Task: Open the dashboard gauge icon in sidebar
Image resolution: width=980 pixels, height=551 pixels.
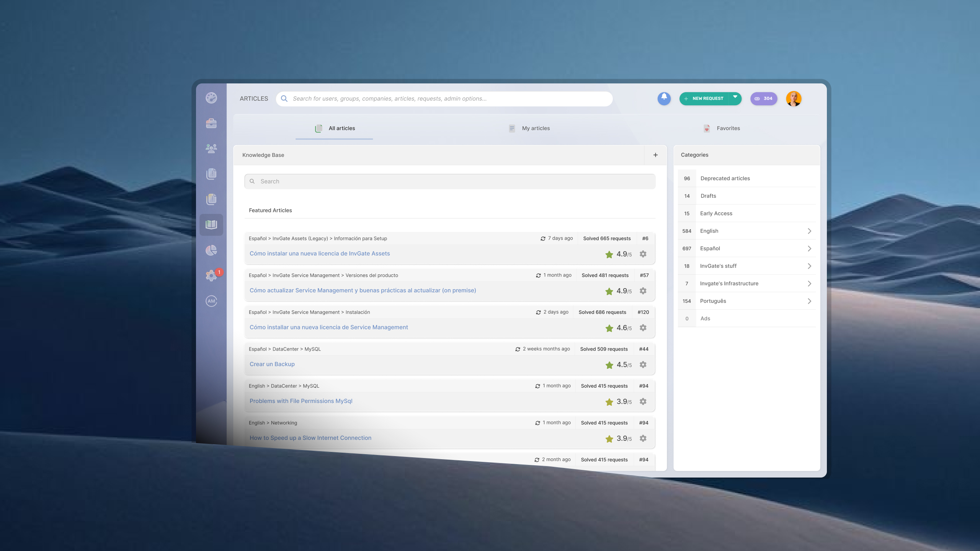Action: [x=211, y=98]
